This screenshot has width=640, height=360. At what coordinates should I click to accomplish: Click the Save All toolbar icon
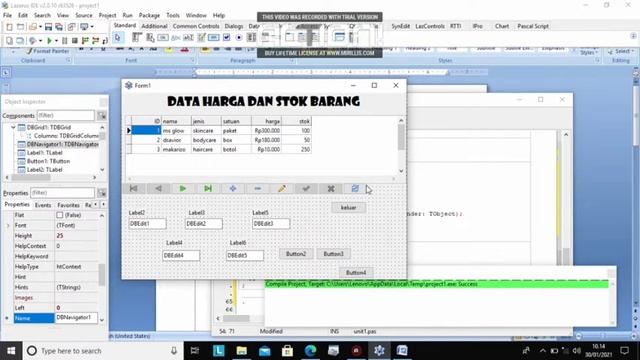pyautogui.click(x=59, y=27)
